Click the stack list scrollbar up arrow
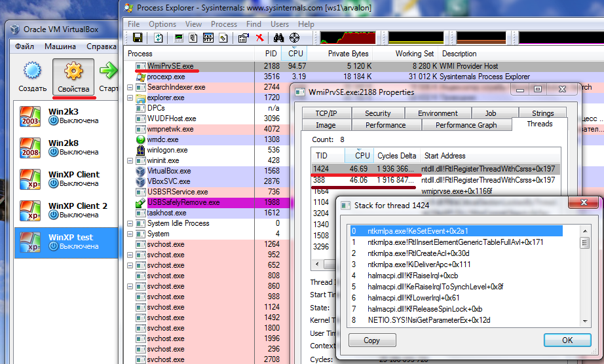The height and width of the screenshot is (364, 604). click(585, 231)
